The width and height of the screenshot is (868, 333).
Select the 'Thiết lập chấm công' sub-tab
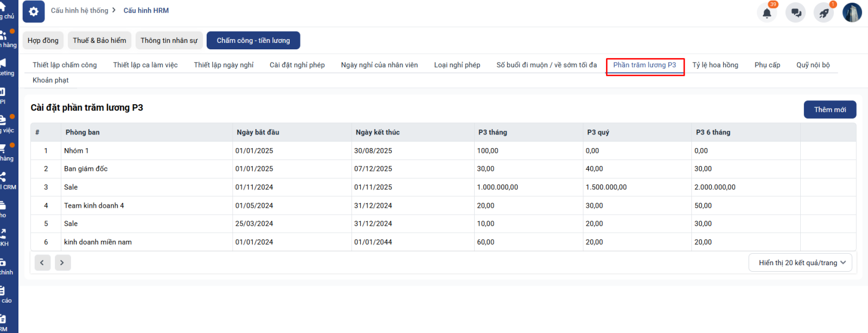pos(65,65)
